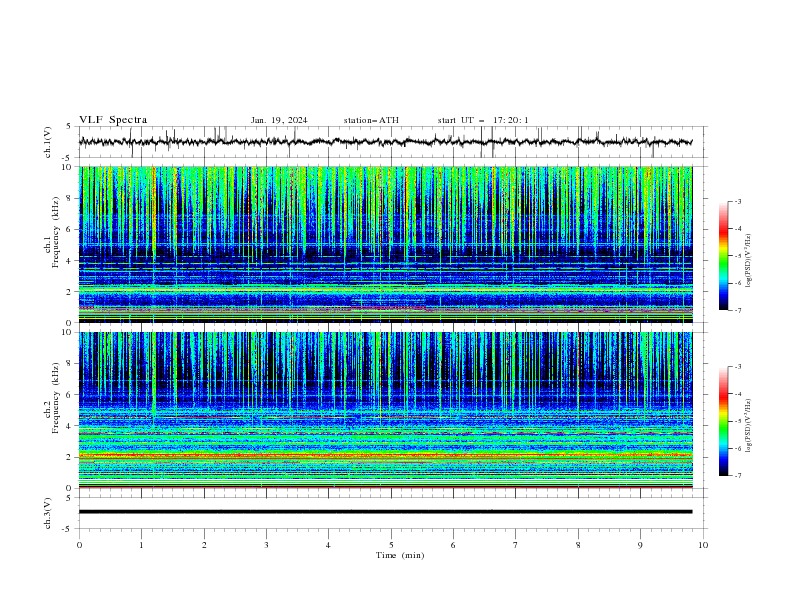
Task: Click time axis tick label "9"
Action: 640,545
